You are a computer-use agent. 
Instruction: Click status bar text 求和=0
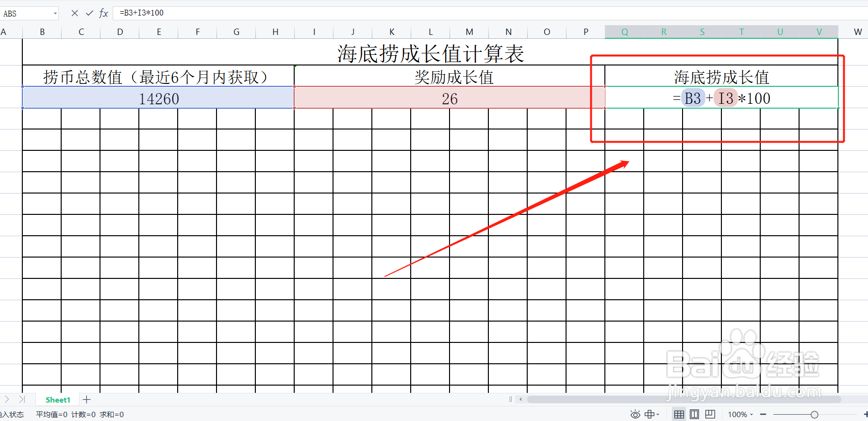[112, 415]
